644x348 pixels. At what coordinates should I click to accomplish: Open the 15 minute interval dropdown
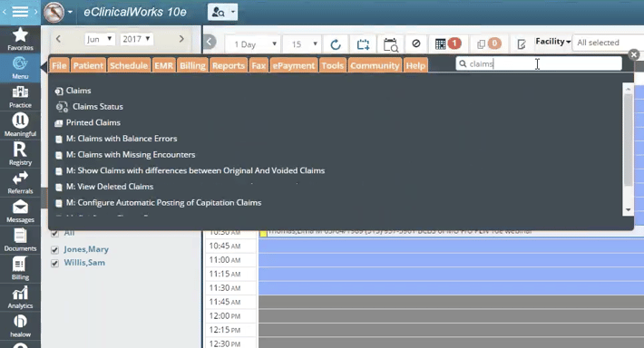[305, 43]
